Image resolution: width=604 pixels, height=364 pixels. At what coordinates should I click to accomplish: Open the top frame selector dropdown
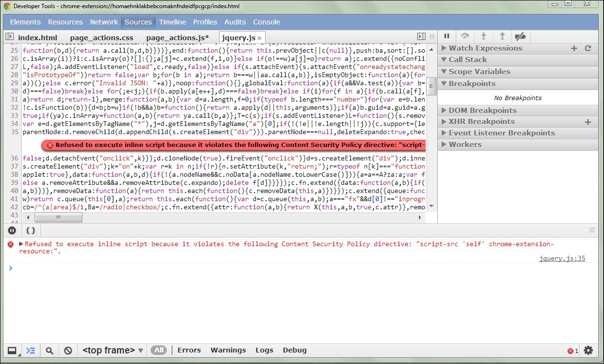113,351
